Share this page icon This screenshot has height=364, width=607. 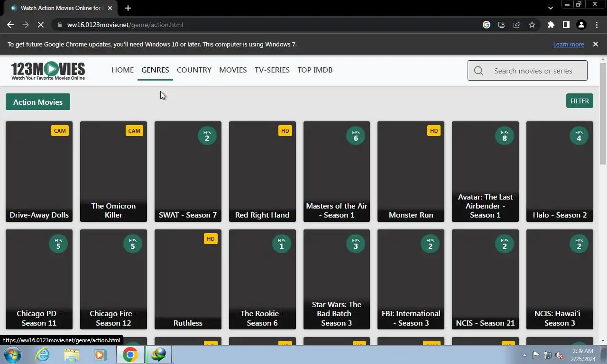pyautogui.click(x=517, y=25)
